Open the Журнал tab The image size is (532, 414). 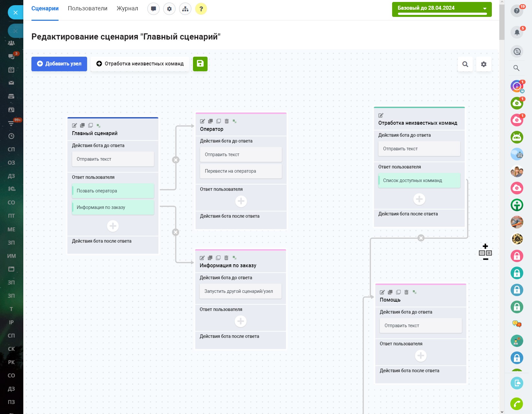(x=127, y=8)
